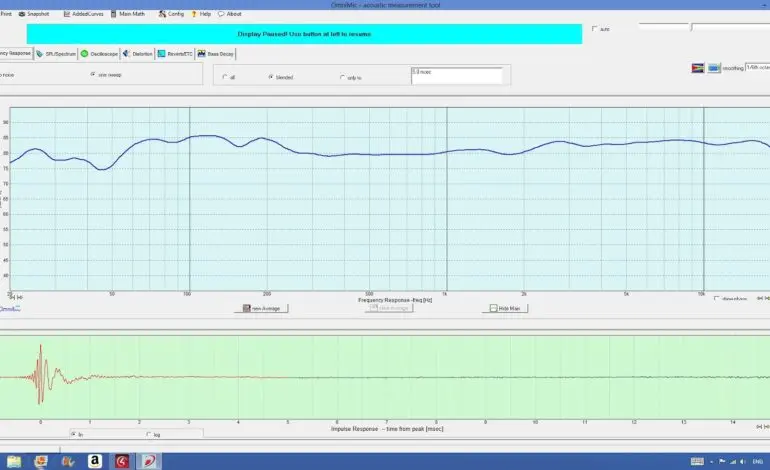Open the Amazon app in the taskbar
Screen dimensions: 770x470
point(94,461)
